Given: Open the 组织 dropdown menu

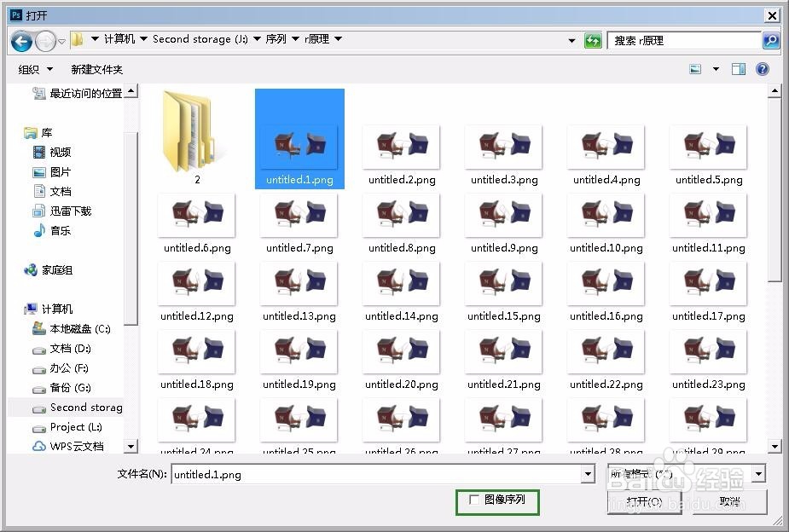Looking at the screenshot, I should click(34, 69).
